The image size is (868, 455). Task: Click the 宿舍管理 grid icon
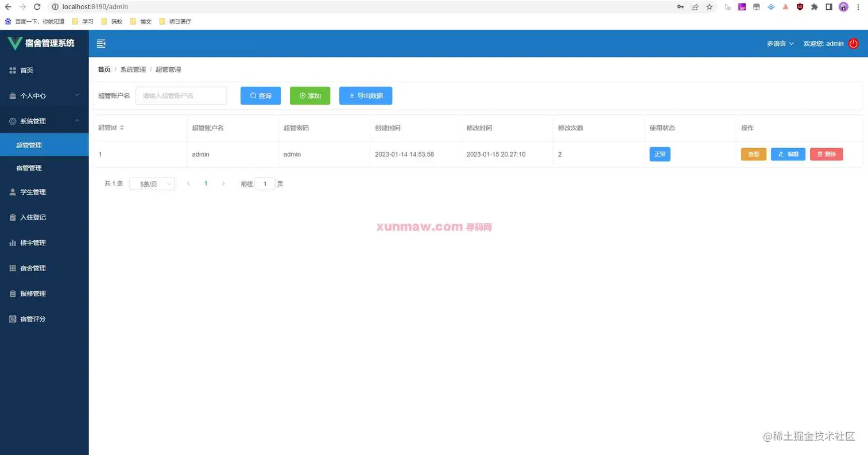click(x=13, y=268)
